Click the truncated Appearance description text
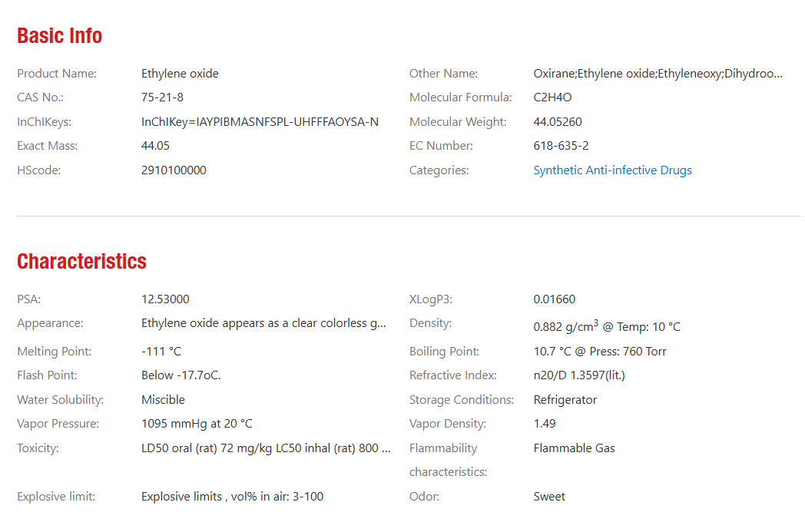805x532 pixels. point(263,323)
